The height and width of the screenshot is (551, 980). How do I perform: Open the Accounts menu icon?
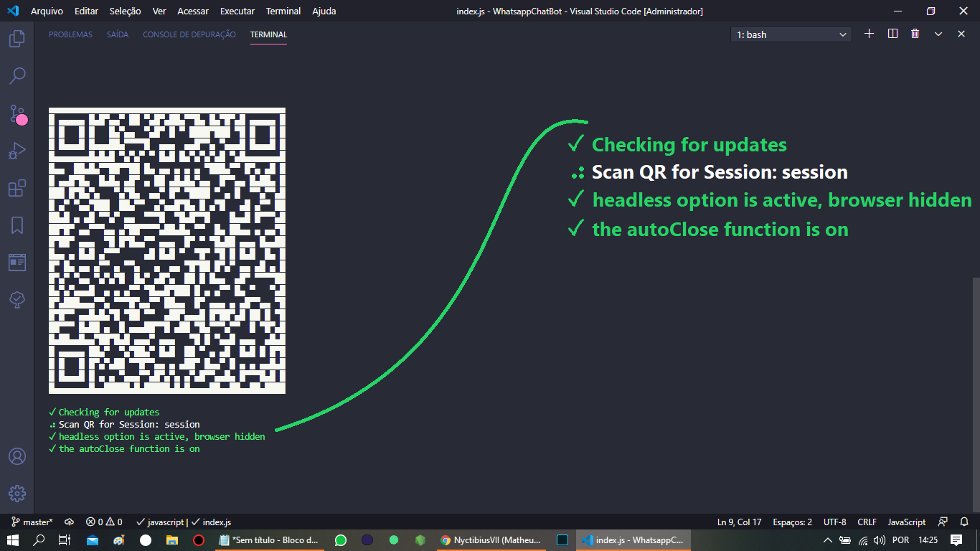pos(17,456)
